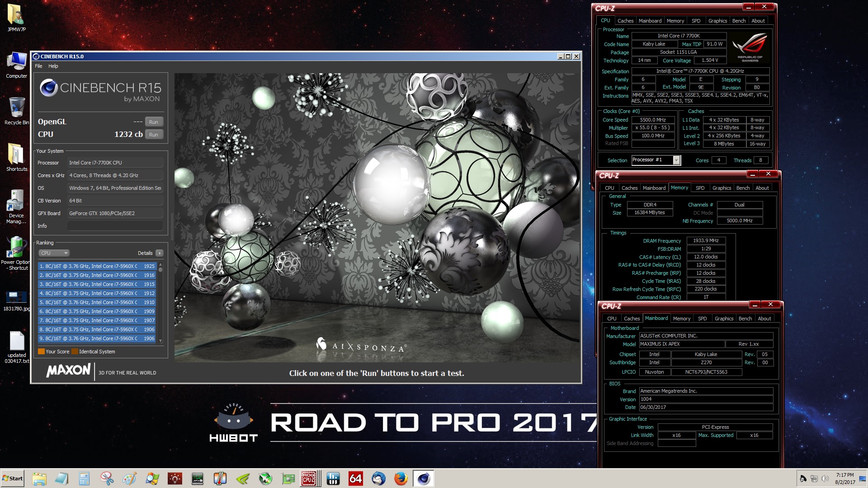Click the DRAM Frequency value 1933.9 MHz
868x488 pixels.
pyautogui.click(x=706, y=241)
